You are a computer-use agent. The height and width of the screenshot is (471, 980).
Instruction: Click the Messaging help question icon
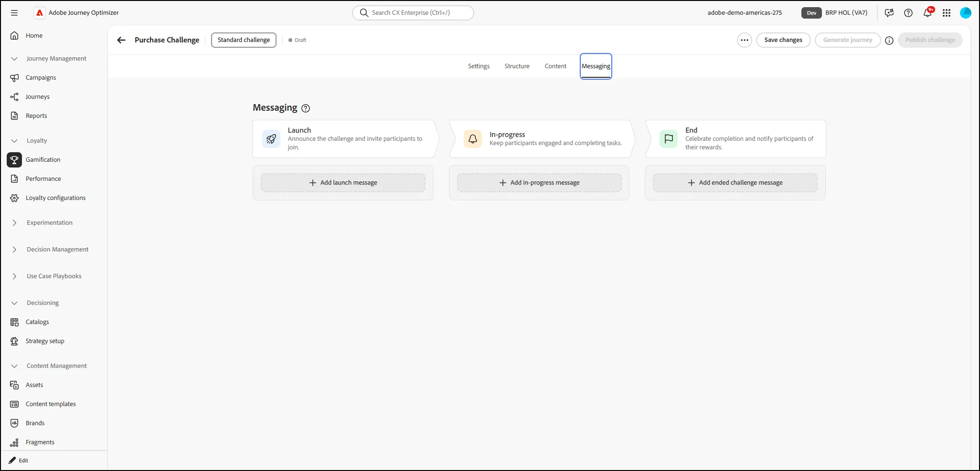coord(306,108)
